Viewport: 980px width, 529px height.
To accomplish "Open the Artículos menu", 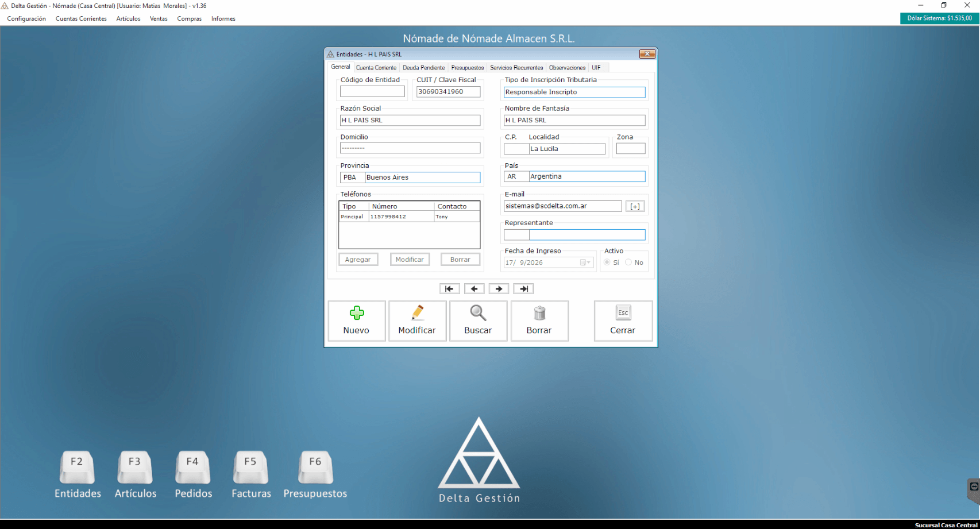I will tap(128, 18).
